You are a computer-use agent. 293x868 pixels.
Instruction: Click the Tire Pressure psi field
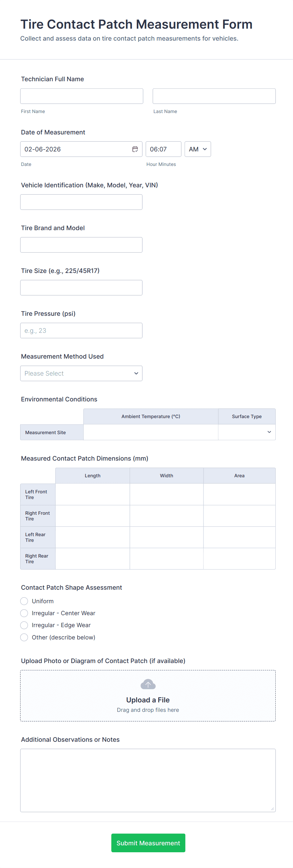pyautogui.click(x=81, y=331)
